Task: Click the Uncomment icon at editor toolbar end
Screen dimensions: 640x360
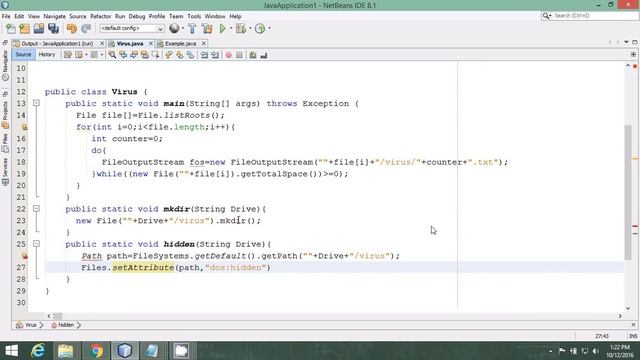Action: tap(264, 55)
